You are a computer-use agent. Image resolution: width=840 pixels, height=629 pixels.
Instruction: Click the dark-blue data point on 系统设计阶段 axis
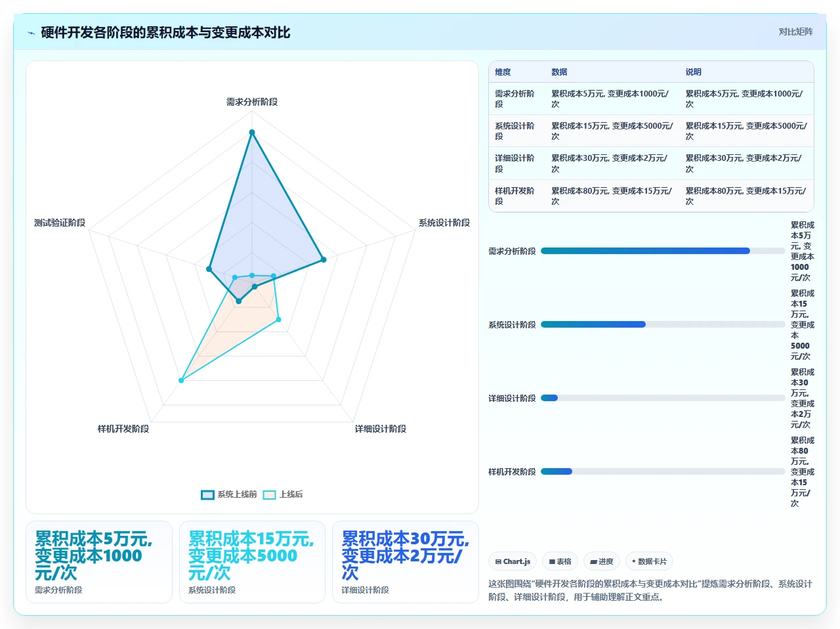tap(324, 259)
